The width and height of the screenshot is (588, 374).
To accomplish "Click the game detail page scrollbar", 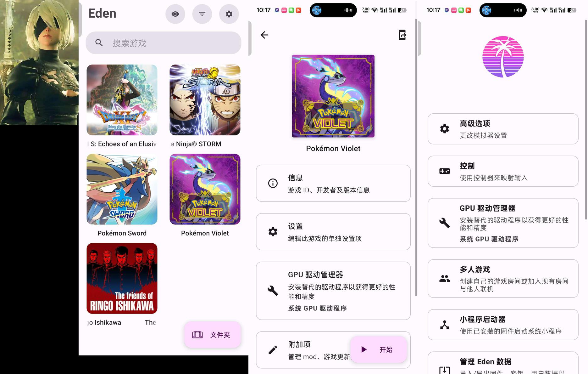I will coord(416,157).
